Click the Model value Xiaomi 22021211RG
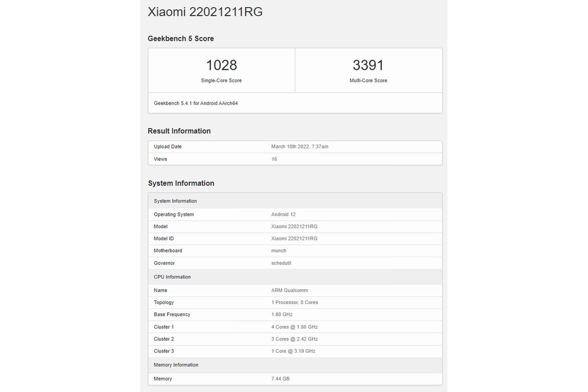Image resolution: width=588 pixels, height=392 pixels. pyautogui.click(x=294, y=227)
